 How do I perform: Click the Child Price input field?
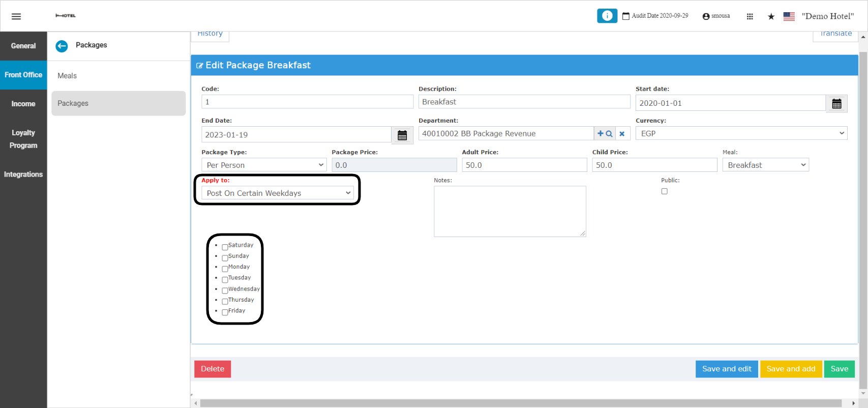coord(654,165)
